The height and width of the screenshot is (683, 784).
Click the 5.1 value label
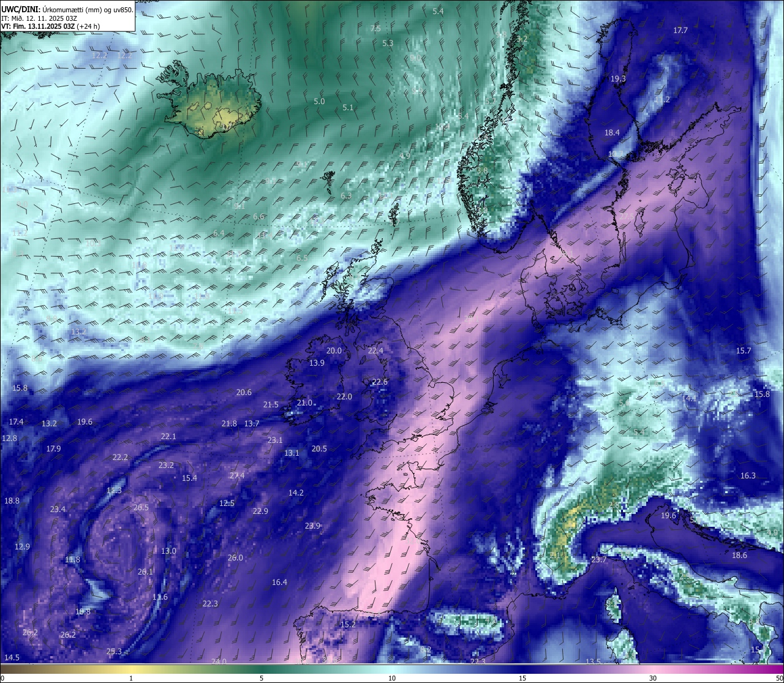348,107
